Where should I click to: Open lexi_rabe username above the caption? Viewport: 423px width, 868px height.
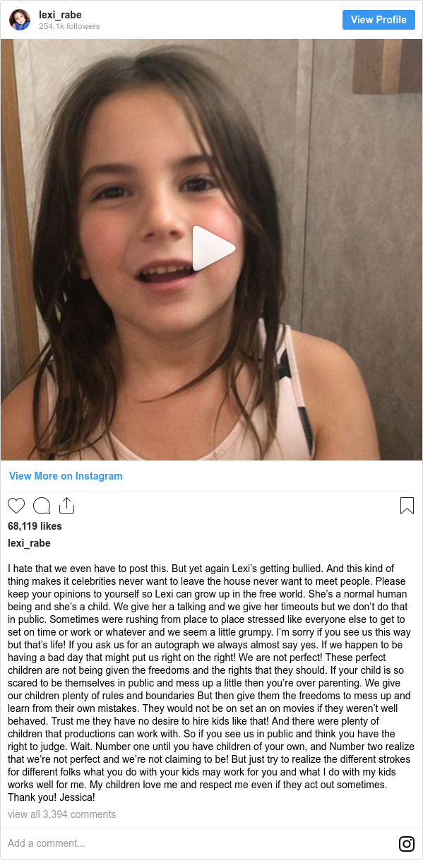(29, 543)
